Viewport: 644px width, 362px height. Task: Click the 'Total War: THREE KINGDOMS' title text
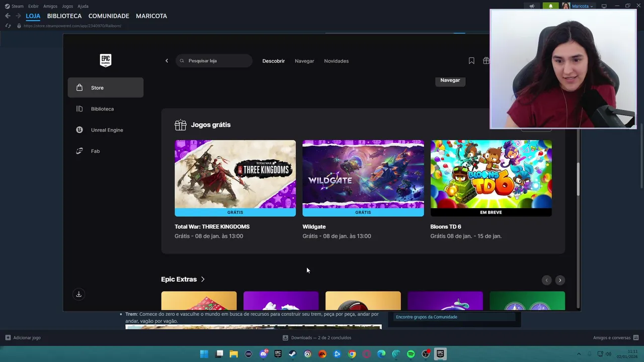pos(212,227)
